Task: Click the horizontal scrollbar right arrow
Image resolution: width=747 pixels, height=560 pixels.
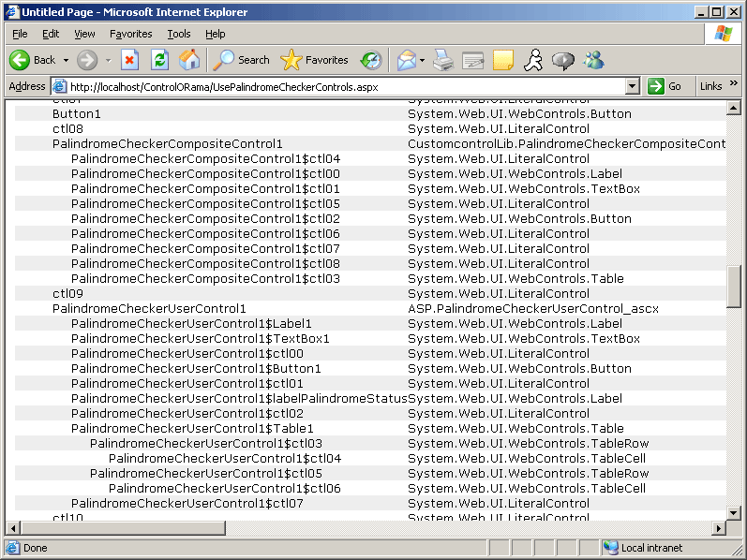Action: [x=719, y=528]
